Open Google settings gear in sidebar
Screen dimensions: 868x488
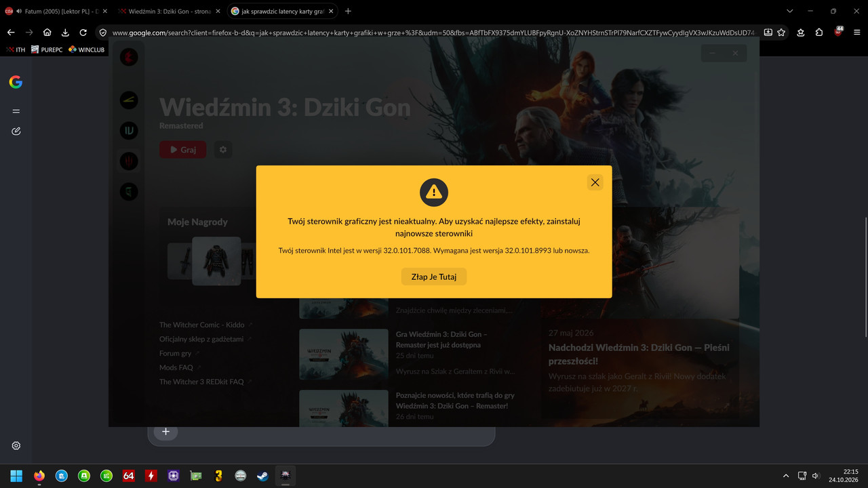16,445
